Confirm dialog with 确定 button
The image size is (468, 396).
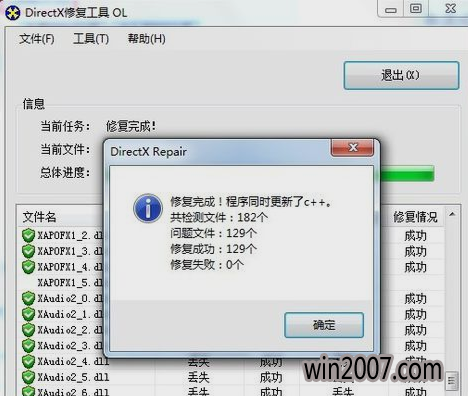click(x=324, y=325)
